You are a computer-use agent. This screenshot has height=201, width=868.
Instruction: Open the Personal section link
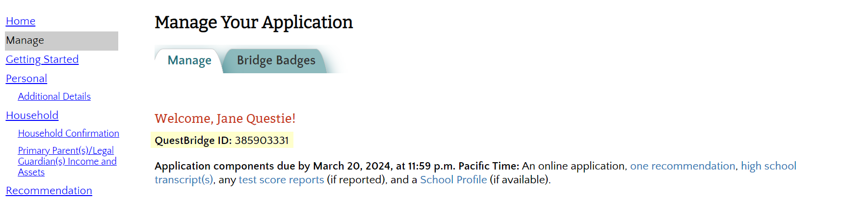(26, 79)
